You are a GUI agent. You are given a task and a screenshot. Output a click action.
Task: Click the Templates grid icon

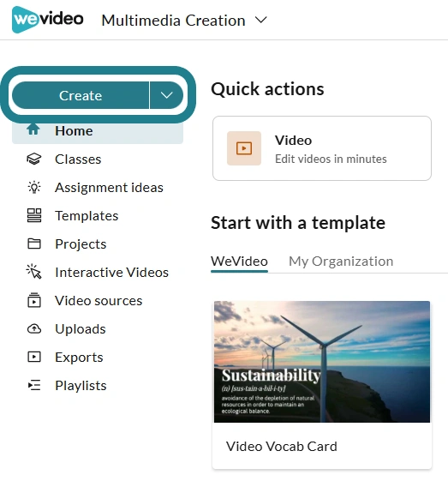point(34,215)
